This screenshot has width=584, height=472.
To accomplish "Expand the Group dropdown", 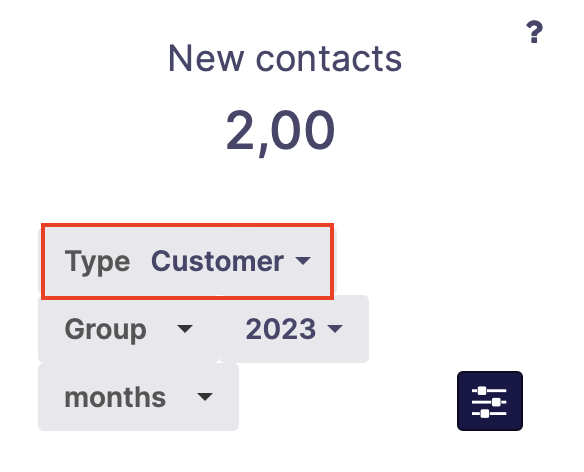I will point(128,329).
